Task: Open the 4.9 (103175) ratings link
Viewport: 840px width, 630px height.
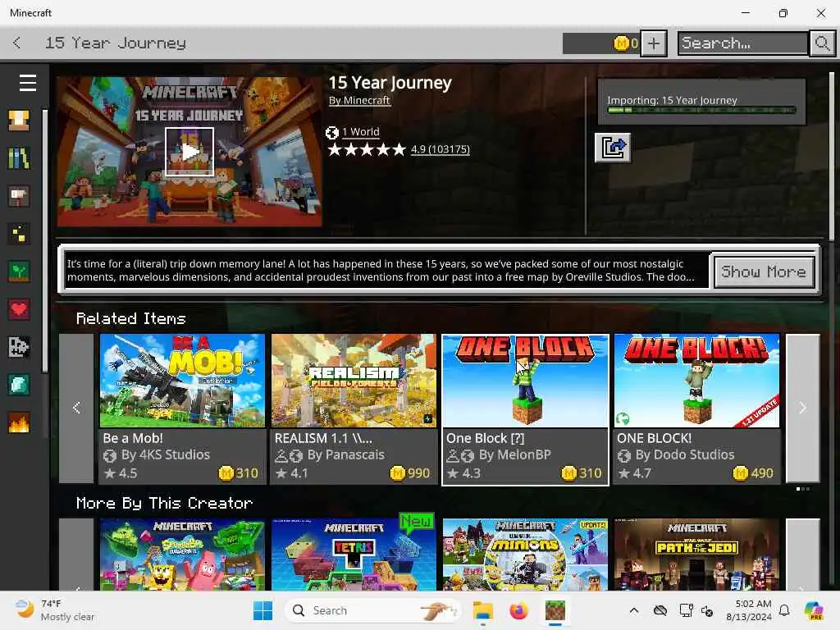Action: pos(440,149)
